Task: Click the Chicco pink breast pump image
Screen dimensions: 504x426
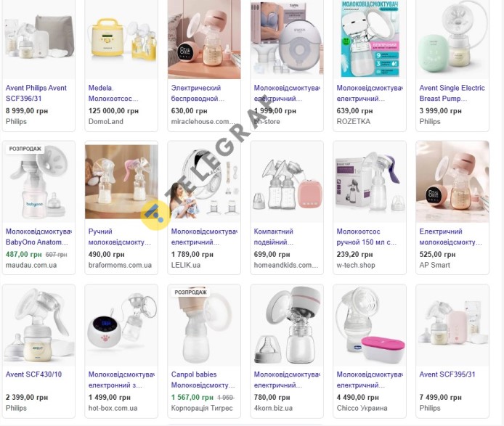Action: [370, 325]
